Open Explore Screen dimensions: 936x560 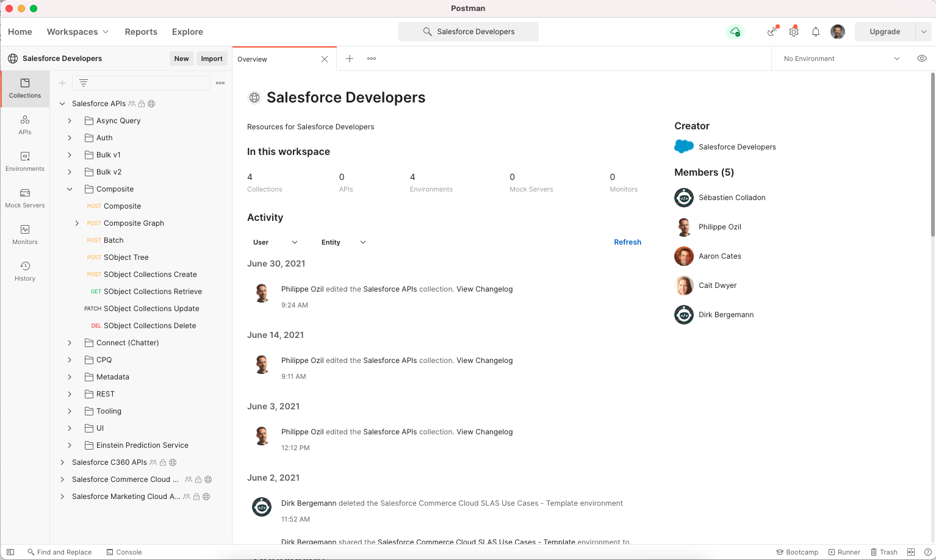click(x=187, y=32)
